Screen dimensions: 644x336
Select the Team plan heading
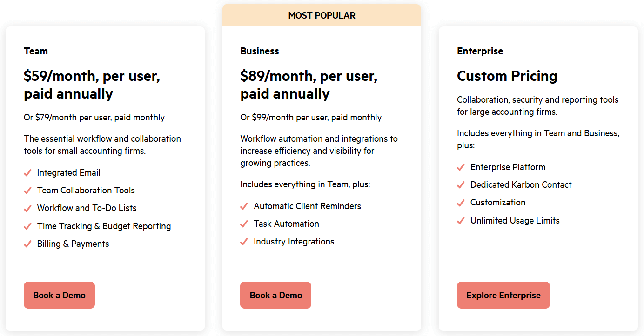coord(36,51)
